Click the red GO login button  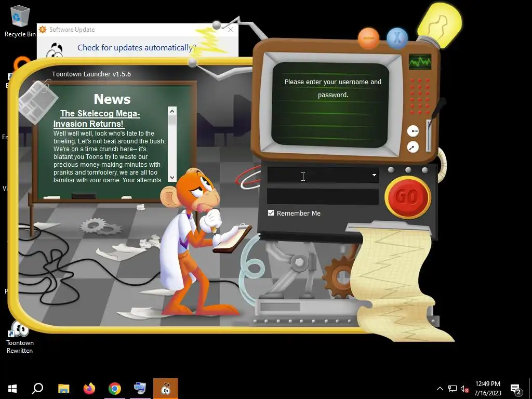tap(408, 197)
